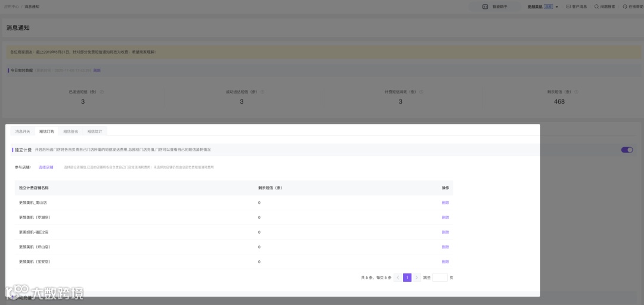Click the 共 5 条，每页 5 条 text
The width and height of the screenshot is (644, 305).
point(376,278)
